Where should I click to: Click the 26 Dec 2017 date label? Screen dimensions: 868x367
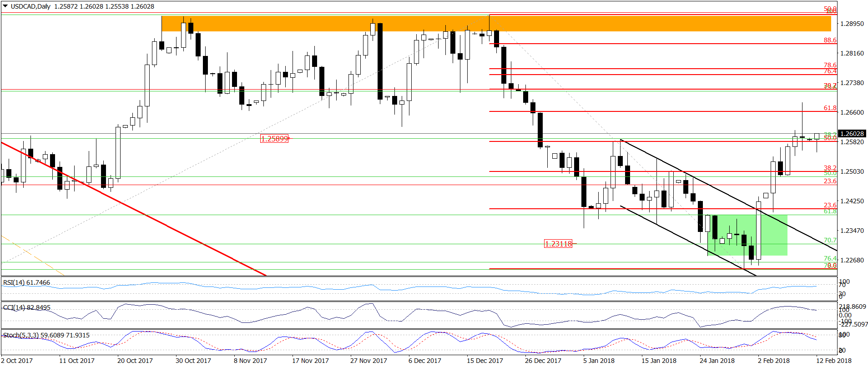(x=543, y=361)
